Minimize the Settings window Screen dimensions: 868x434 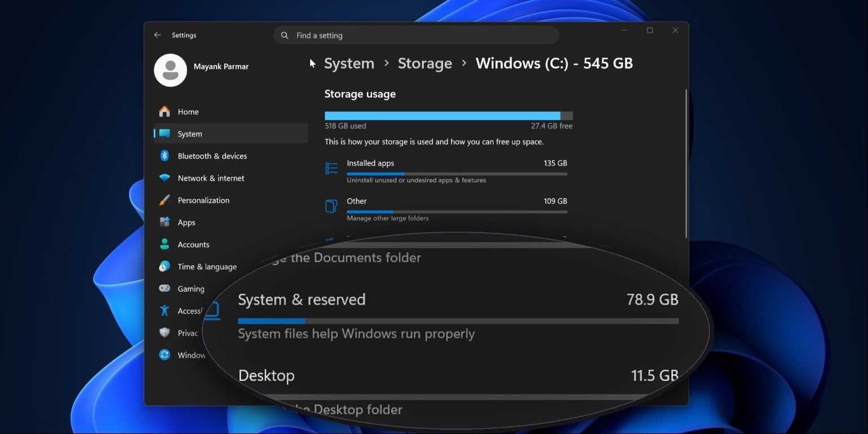[x=624, y=31]
